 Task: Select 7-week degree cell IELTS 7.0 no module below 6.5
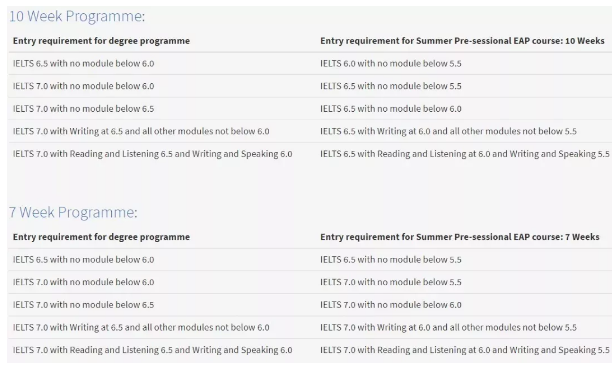pos(83,305)
